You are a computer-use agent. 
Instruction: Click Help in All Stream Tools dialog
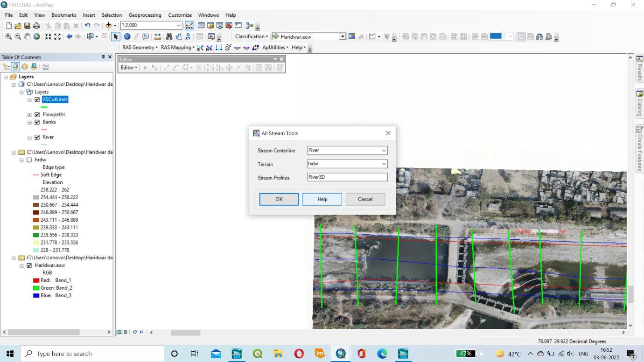[322, 199]
